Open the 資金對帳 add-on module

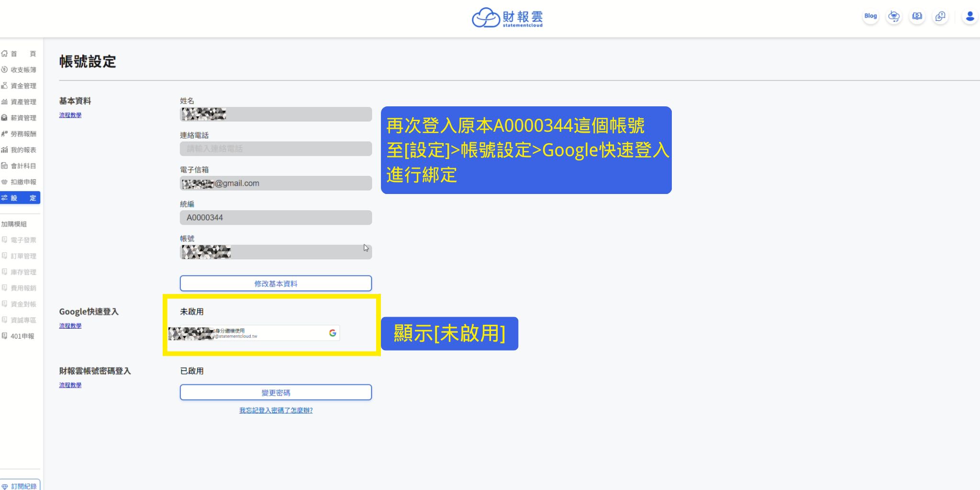19,304
